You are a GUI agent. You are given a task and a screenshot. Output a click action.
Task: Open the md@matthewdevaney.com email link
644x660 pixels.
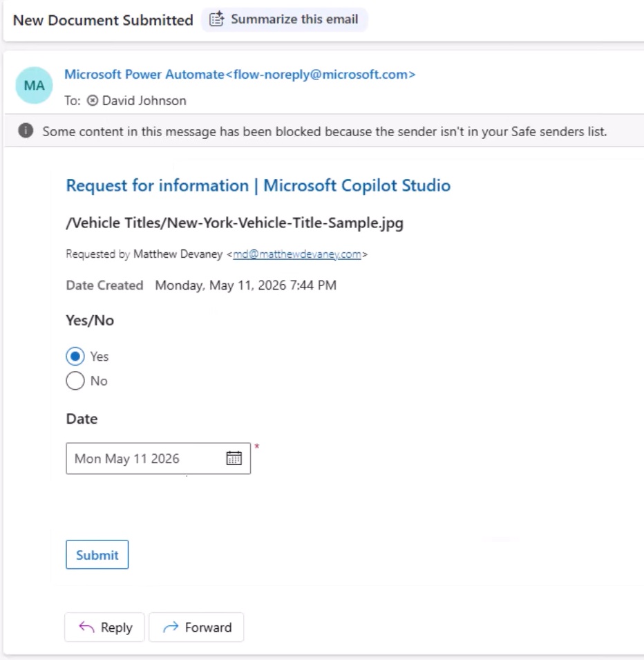point(296,254)
